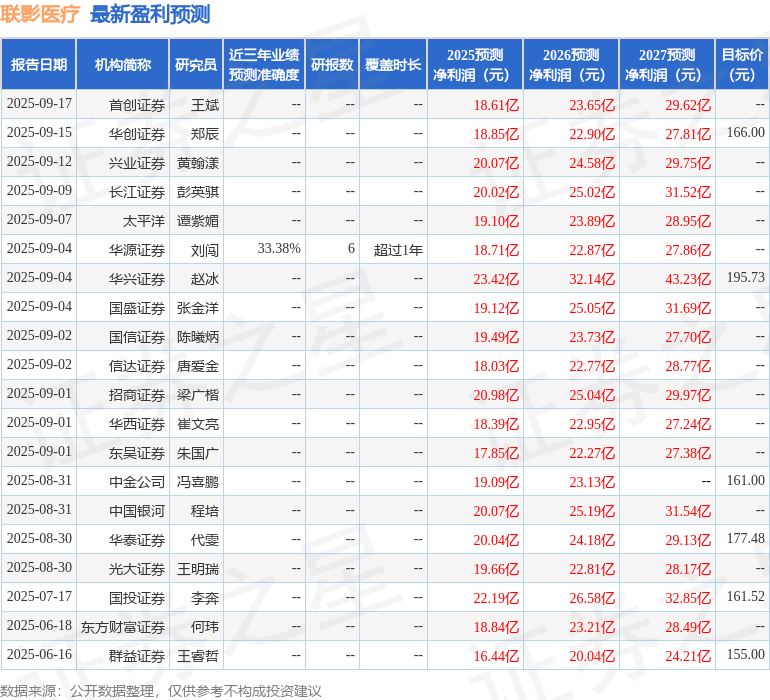Click the 机构简称 column header
This screenshot has width=770, height=700.
click(x=122, y=65)
